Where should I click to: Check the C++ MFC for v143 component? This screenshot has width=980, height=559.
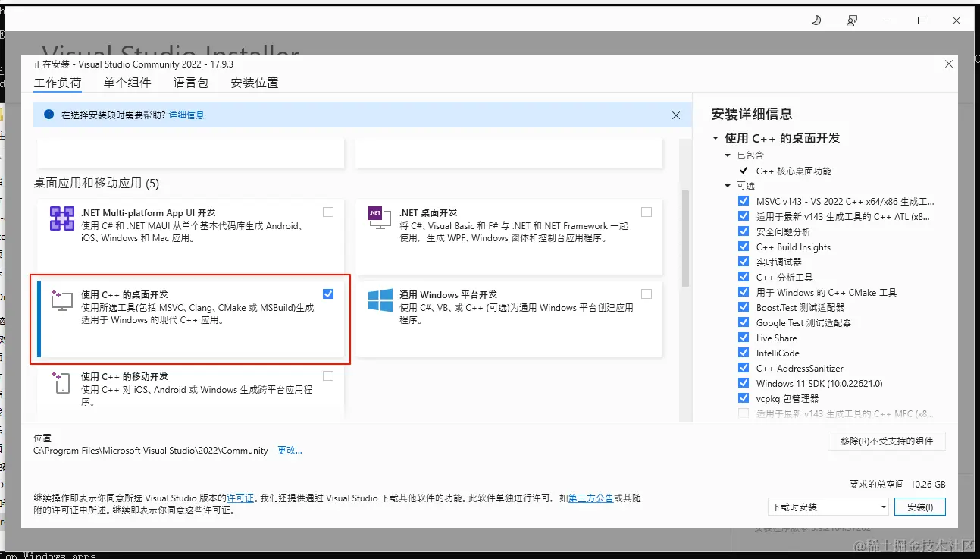(x=744, y=413)
